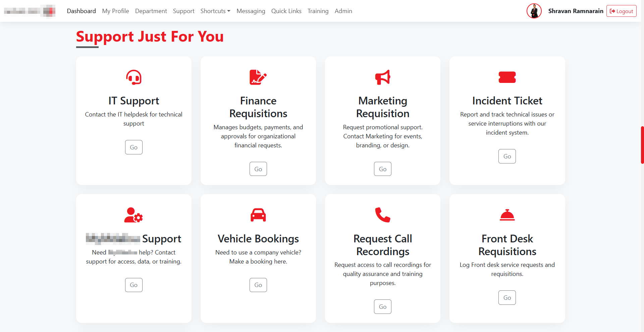Click the red page scrollbar thumb
Viewport: 644px width, 332px height.
pyautogui.click(x=642, y=145)
